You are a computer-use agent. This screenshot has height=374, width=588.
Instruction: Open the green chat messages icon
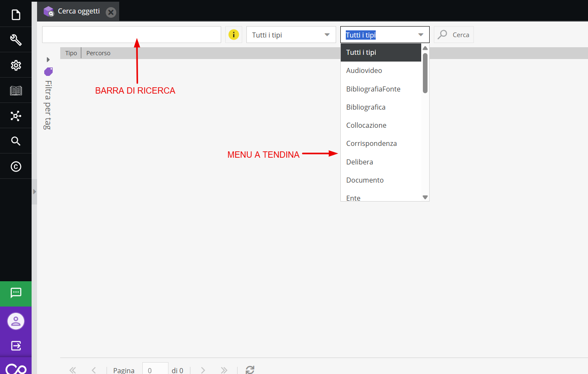pos(16,293)
